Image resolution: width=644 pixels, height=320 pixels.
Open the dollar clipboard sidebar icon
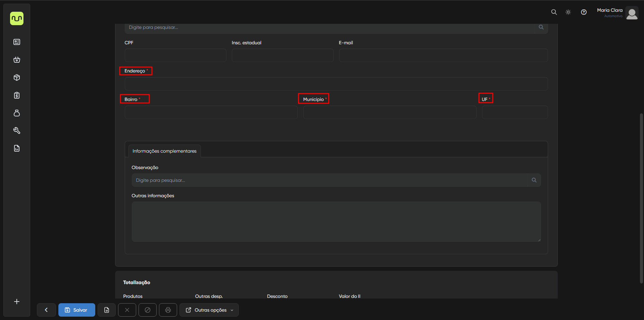[x=17, y=95]
